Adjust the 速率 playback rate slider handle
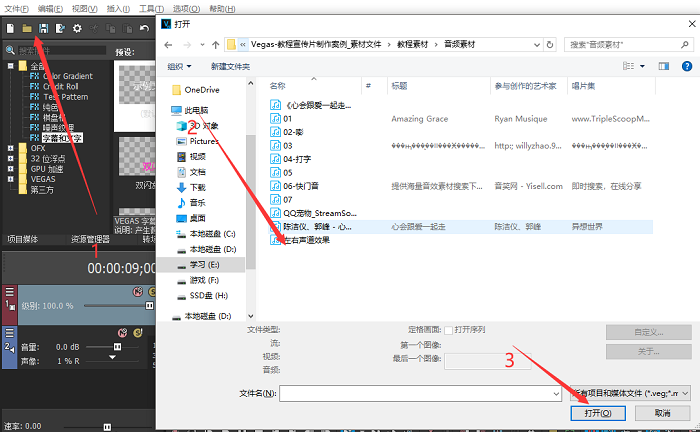 [107, 427]
